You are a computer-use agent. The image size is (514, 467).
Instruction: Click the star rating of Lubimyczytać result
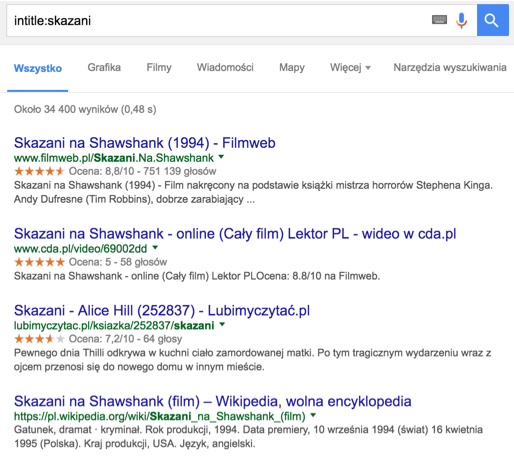(x=39, y=339)
